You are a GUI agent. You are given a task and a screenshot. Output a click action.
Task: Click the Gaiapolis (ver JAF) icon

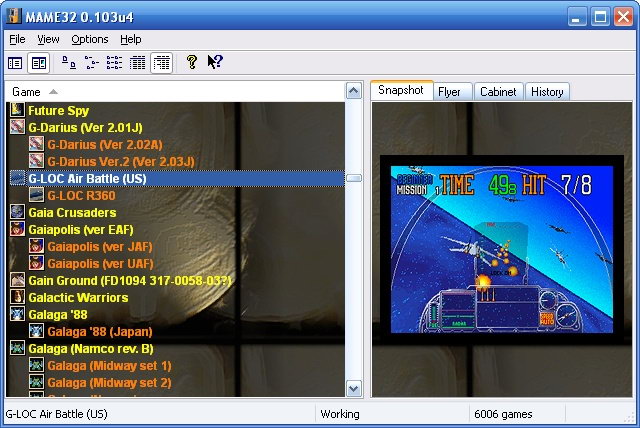36,246
